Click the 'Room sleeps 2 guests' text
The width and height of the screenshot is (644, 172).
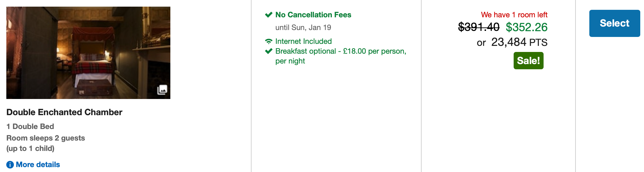[45, 138]
